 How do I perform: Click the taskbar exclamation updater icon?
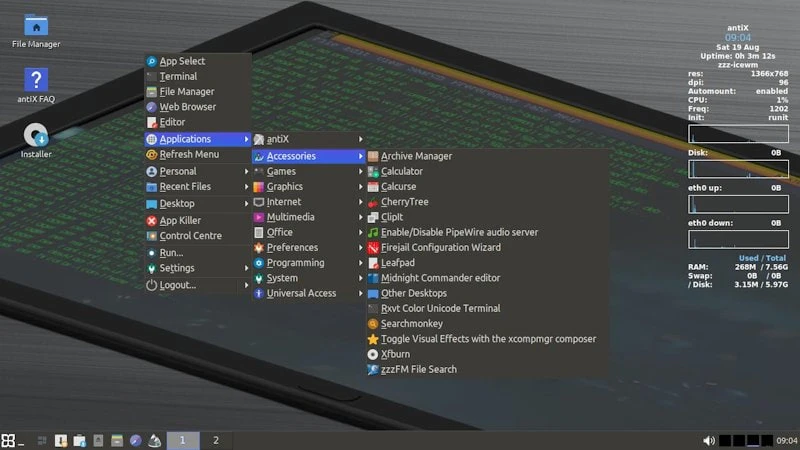[61, 440]
